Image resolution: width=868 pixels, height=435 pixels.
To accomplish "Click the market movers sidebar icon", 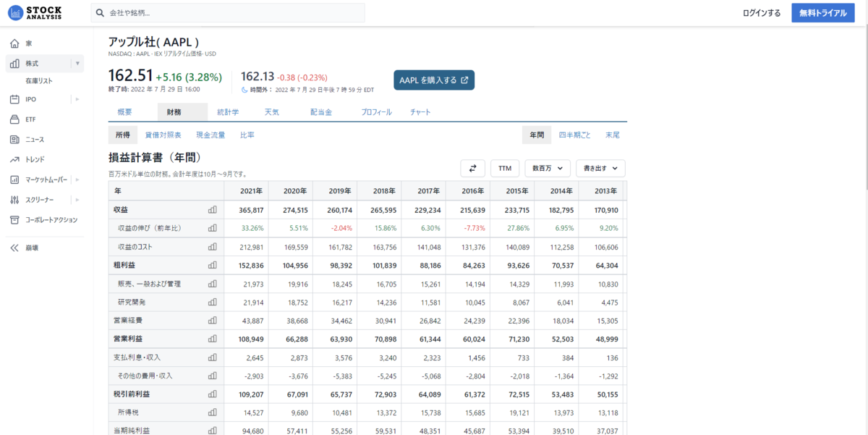I will 14,180.
